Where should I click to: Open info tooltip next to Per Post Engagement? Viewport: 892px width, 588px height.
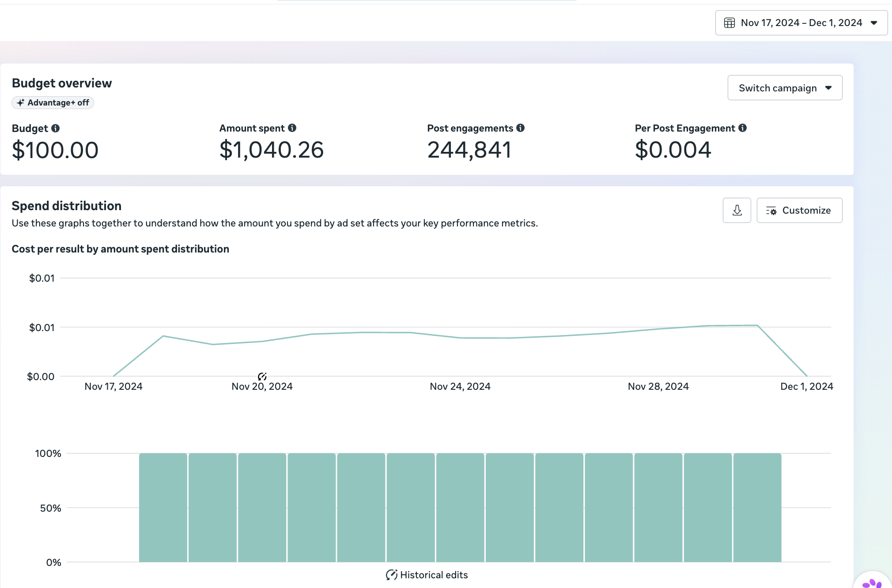[742, 128]
